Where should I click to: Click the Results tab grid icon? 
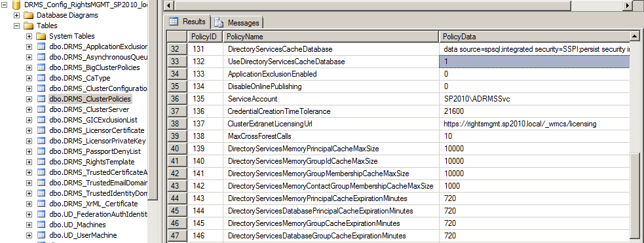click(x=174, y=21)
